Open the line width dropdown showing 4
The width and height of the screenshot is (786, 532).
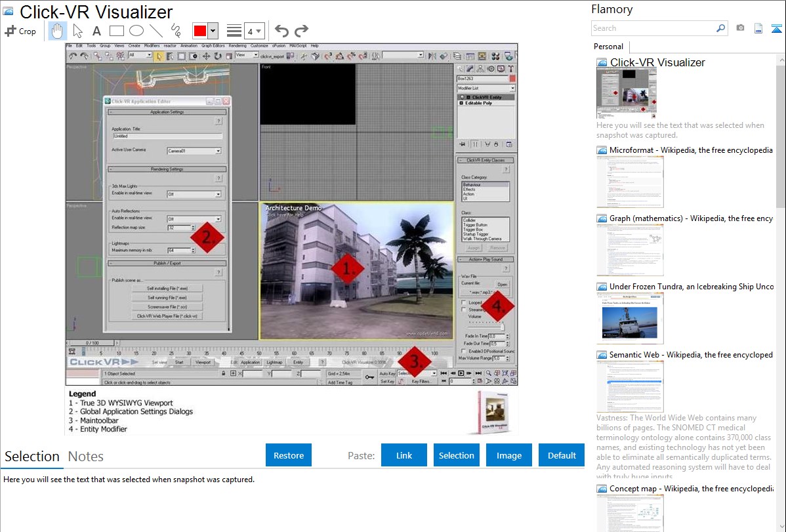coord(254,31)
